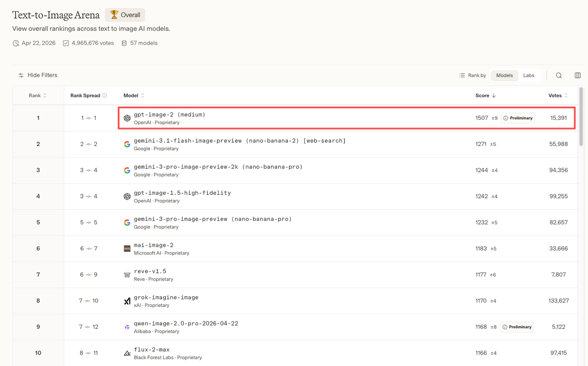Click the OpenAI logo beside gpt-image-2 (medium)
The height and width of the screenshot is (366, 588).
click(x=127, y=118)
